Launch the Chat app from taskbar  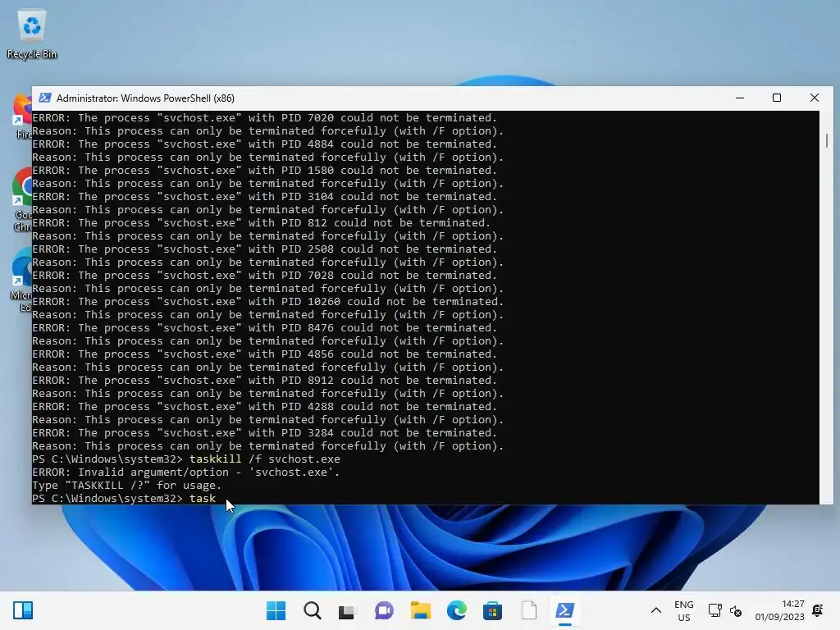click(x=384, y=610)
